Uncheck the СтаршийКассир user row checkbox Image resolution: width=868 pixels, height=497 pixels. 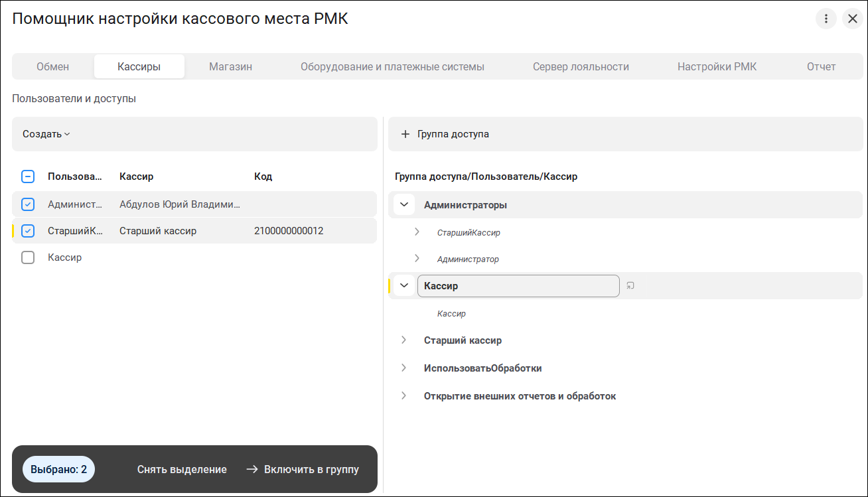click(28, 231)
